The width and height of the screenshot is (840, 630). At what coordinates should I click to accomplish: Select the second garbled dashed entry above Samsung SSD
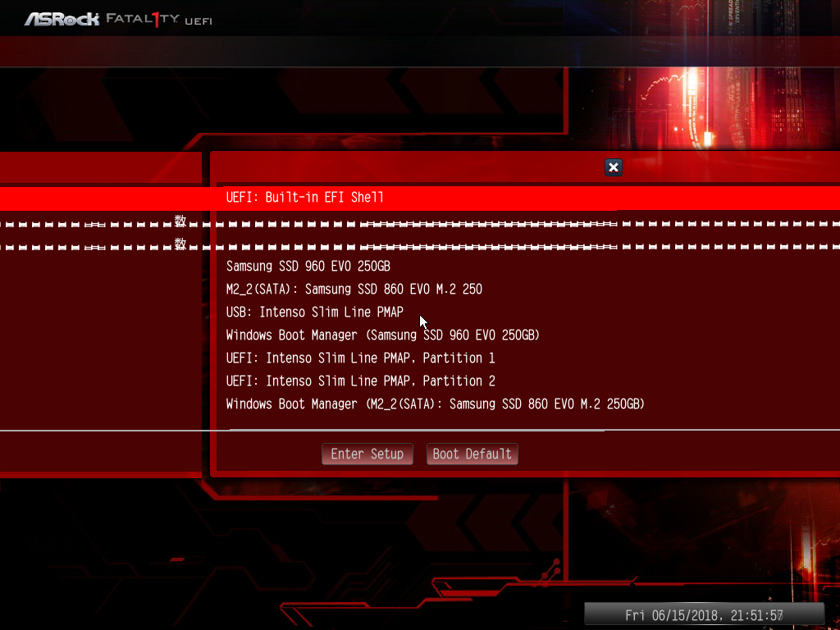(420, 246)
